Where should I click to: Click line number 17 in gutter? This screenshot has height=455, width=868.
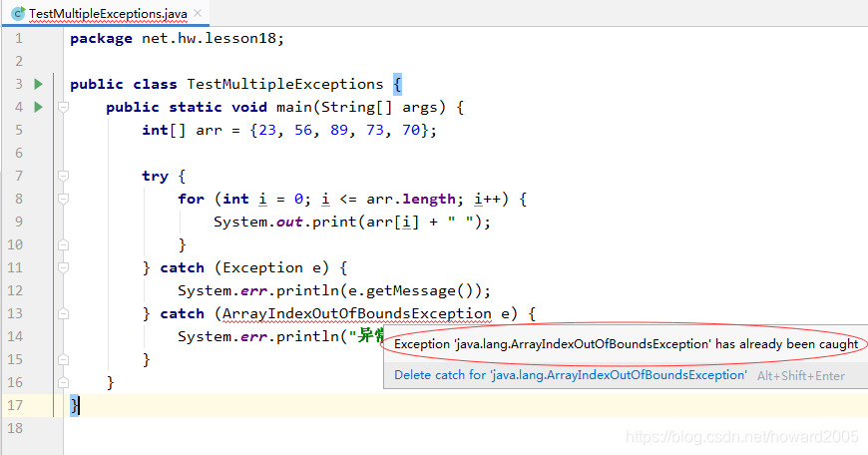(x=15, y=405)
